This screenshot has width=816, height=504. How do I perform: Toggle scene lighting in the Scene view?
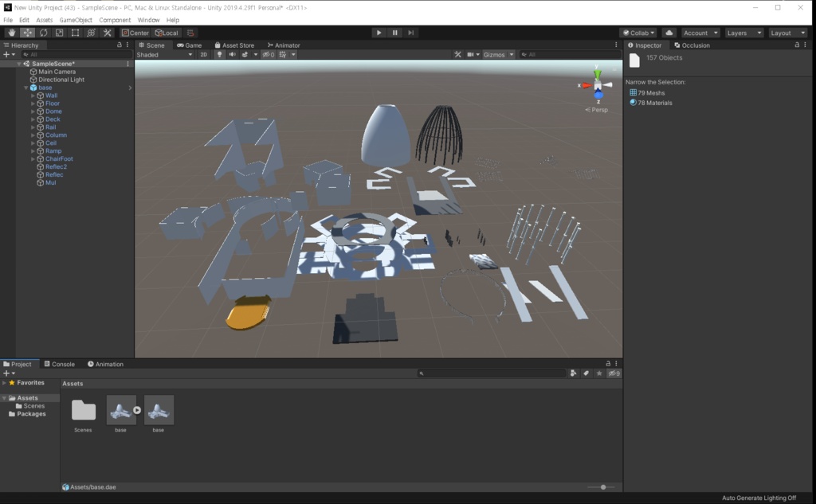tap(221, 54)
